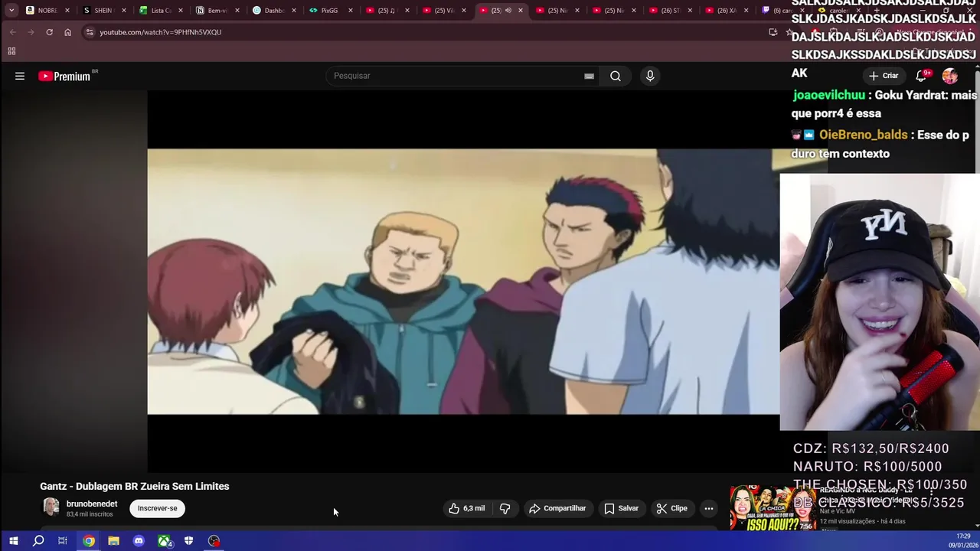Share video via Compartilhar button
Screen dimensions: 980x551
point(557,508)
